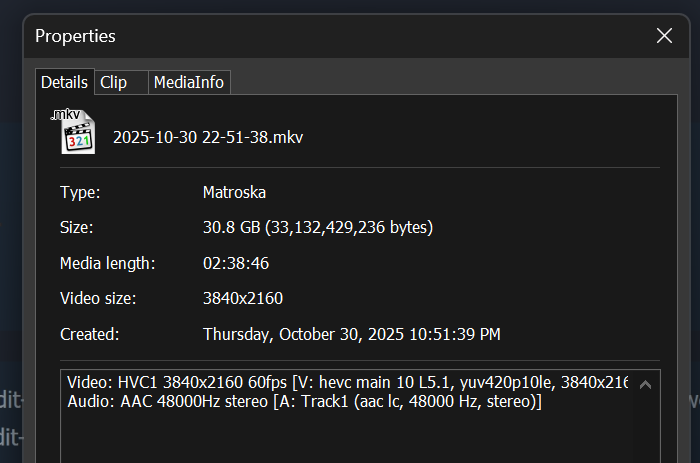The image size is (700, 463).
Task: Click the Video HVC1 stream info line
Action: (x=346, y=383)
